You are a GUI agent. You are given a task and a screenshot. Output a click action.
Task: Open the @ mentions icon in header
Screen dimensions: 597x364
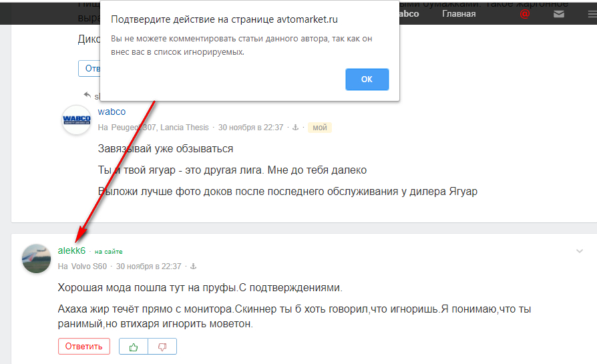[525, 14]
